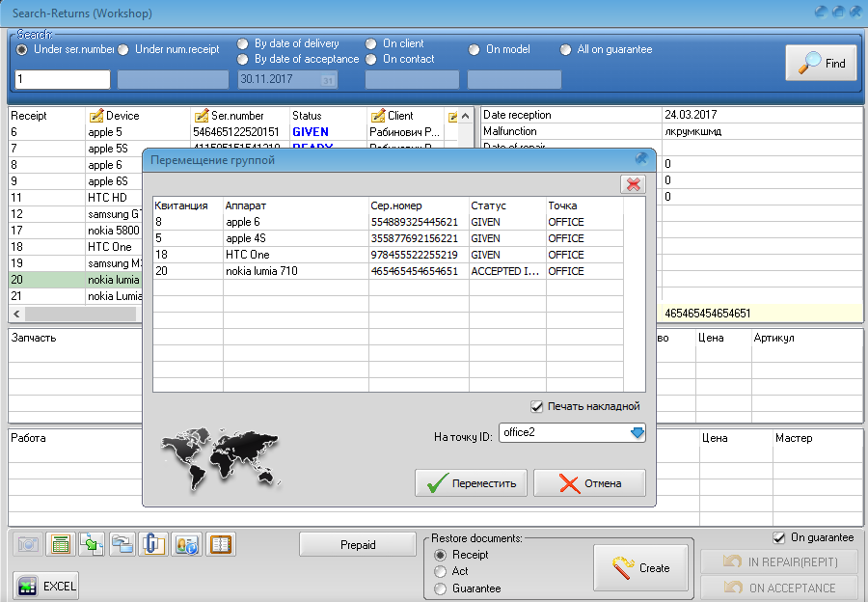The height and width of the screenshot is (602, 868).
Task: Click the green spreadsheet table icon
Action: pyautogui.click(x=60, y=545)
